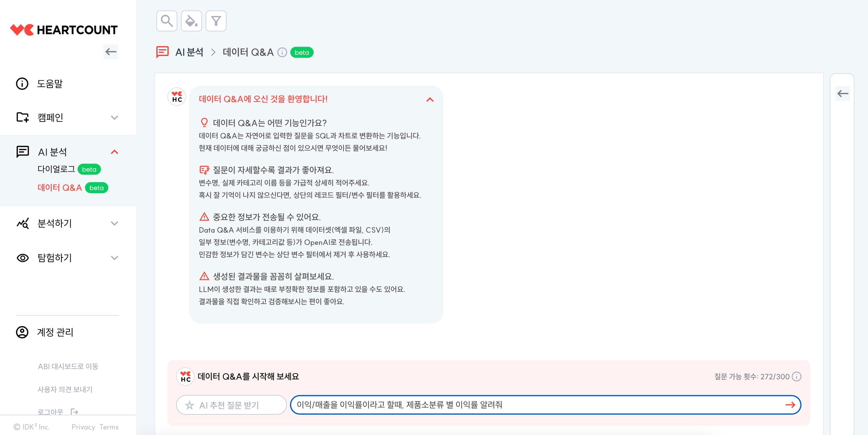The height and width of the screenshot is (435, 868).
Task: Open the paint bucket color tool
Action: pos(191,21)
